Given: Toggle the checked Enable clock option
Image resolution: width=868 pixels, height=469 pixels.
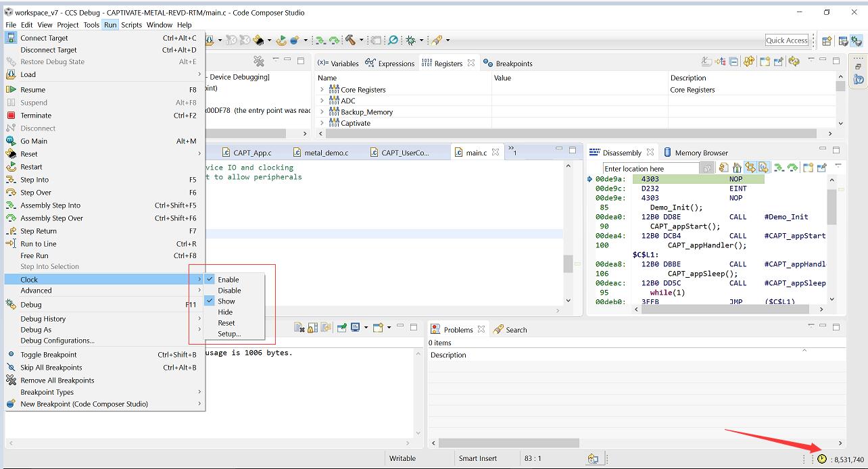Looking at the screenshot, I should click(x=228, y=280).
